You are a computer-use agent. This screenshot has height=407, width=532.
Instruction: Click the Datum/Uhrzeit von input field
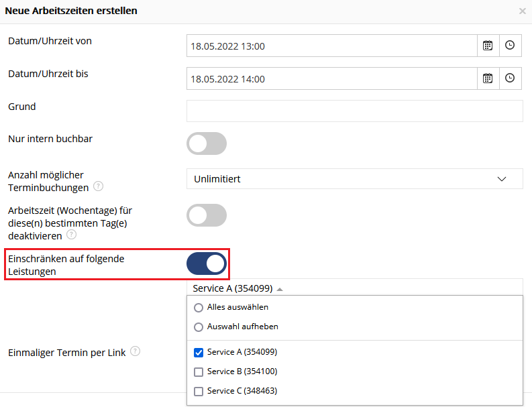tap(332, 46)
